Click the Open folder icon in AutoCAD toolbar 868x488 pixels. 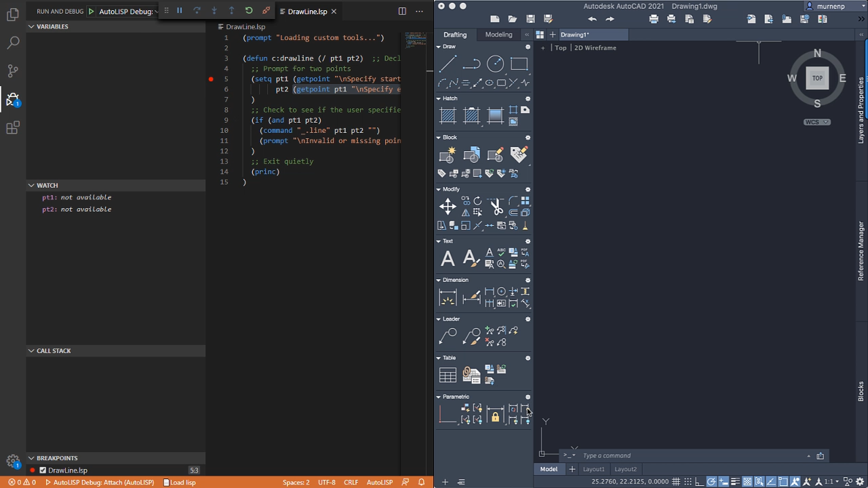coord(513,19)
